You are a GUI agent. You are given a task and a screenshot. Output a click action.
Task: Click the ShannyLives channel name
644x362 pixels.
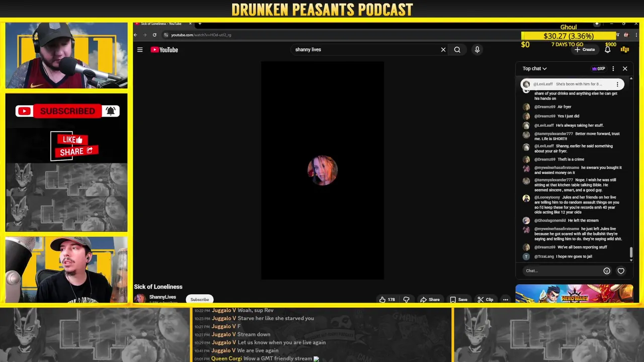(x=163, y=297)
